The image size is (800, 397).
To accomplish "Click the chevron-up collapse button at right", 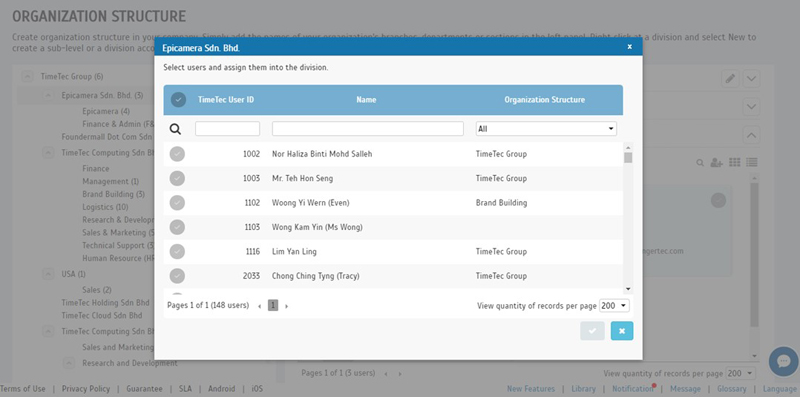I will pos(752,135).
